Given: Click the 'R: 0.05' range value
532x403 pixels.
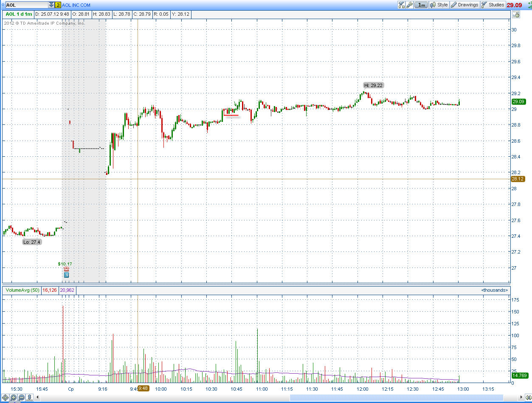Looking at the screenshot, I should pyautogui.click(x=161, y=14).
